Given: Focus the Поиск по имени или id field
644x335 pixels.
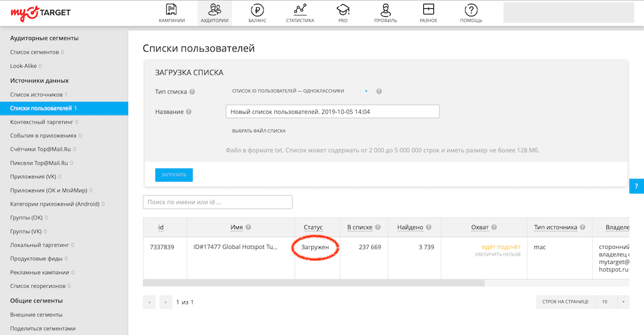Looking at the screenshot, I should [x=218, y=202].
